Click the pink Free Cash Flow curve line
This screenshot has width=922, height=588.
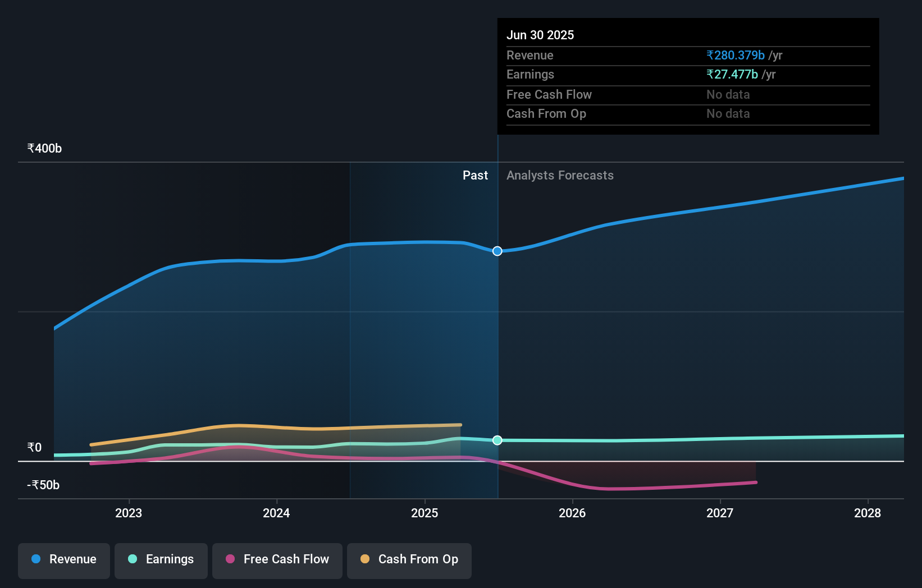(618, 487)
